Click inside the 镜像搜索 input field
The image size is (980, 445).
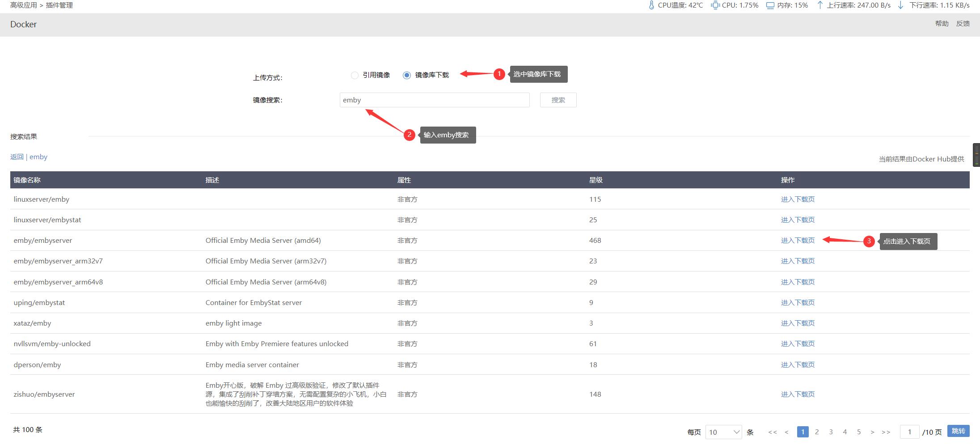[x=434, y=100]
